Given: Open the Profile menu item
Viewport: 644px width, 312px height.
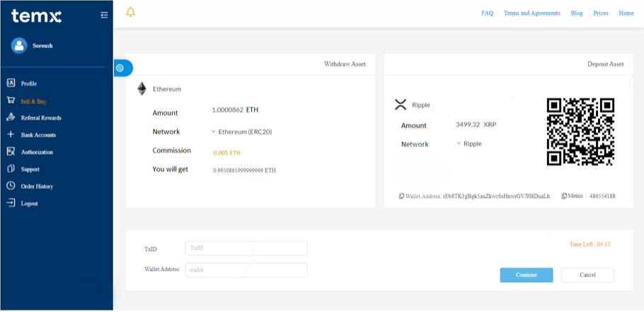Looking at the screenshot, I should coord(28,83).
